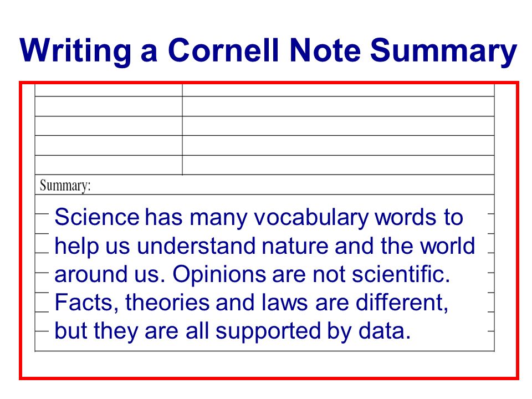Select the word 'Science' in the summary text
The image size is (532, 399).
97,217
